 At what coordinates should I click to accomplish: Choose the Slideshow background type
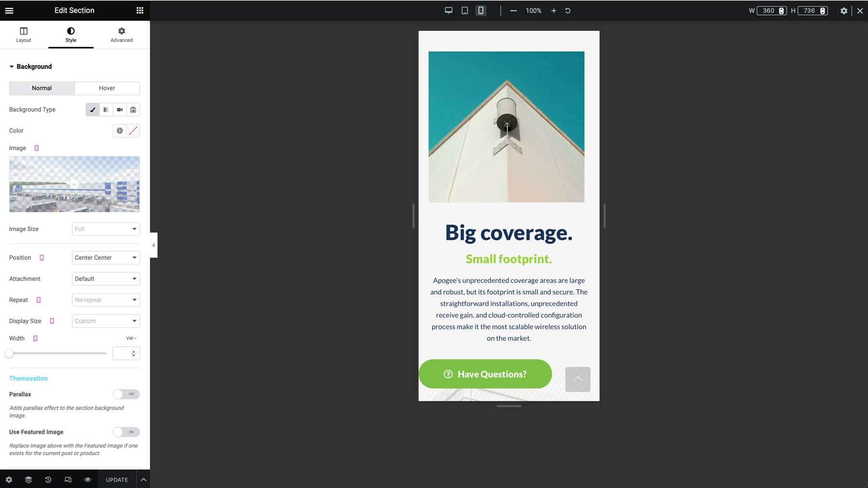[133, 109]
